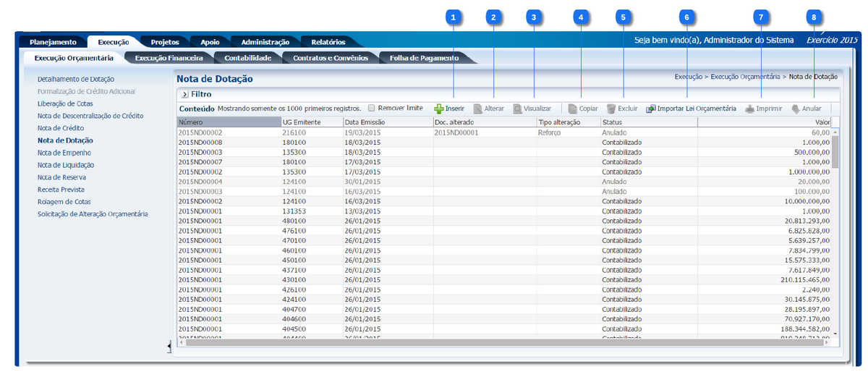Image resolution: width=868 pixels, height=377 pixels.
Task: Click the Visualizar magnifier icon
Action: (518, 109)
